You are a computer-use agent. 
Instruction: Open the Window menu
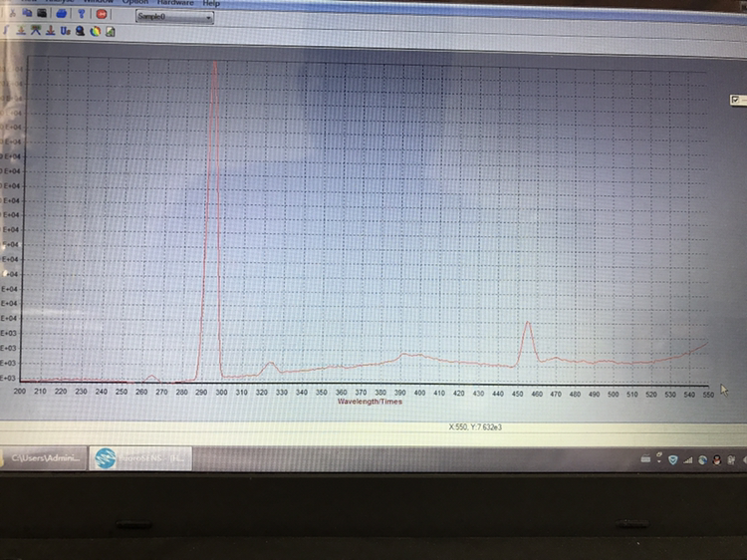pyautogui.click(x=99, y=1)
